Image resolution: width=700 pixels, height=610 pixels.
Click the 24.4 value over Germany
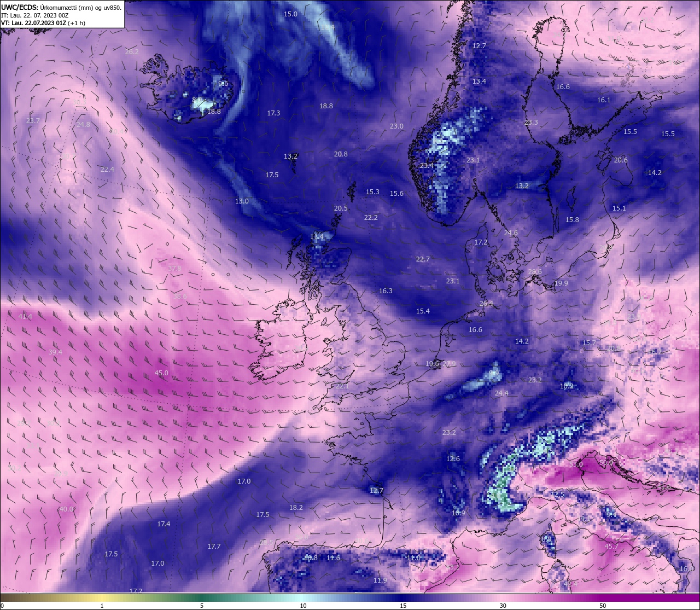pos(501,393)
